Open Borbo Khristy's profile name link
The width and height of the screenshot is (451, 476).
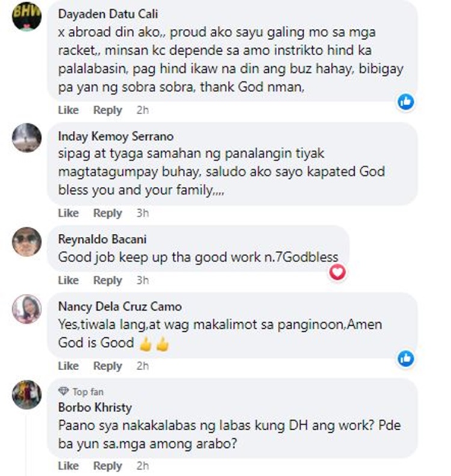(95, 407)
